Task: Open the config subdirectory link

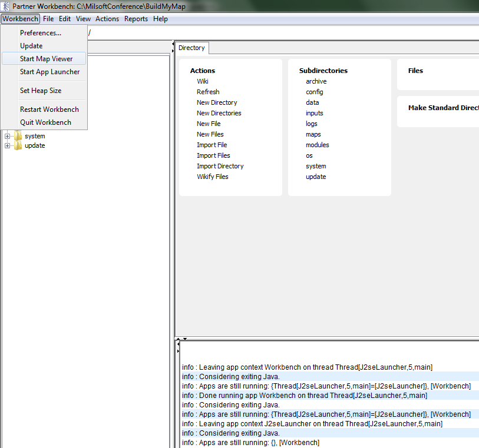Action: 315,92
